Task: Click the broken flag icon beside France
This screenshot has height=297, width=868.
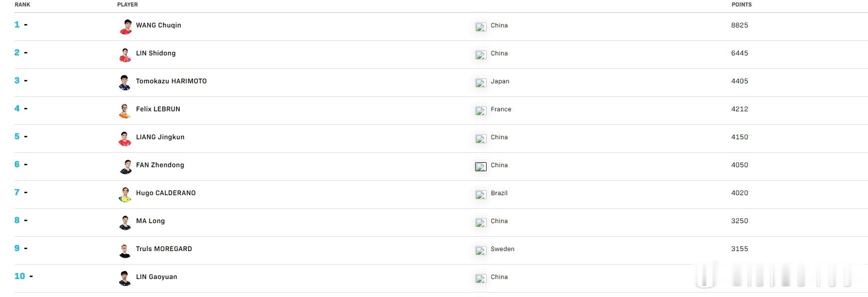Action: coord(481,111)
